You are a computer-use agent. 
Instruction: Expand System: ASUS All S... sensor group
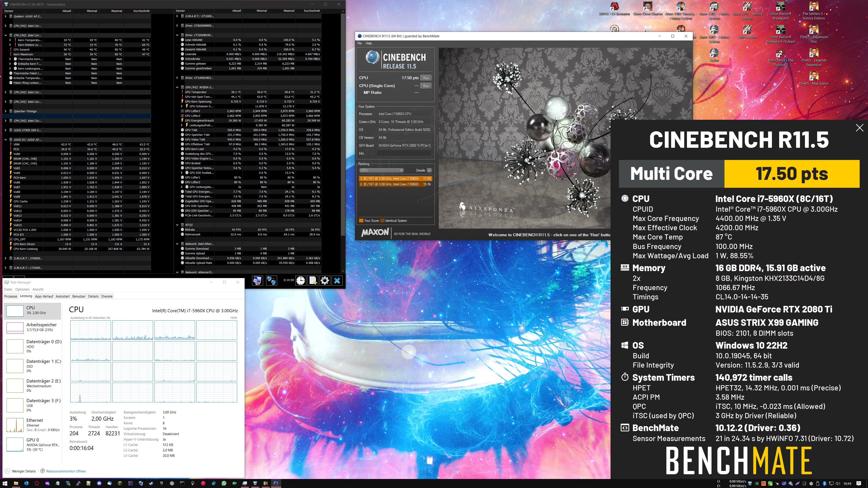pos(5,16)
